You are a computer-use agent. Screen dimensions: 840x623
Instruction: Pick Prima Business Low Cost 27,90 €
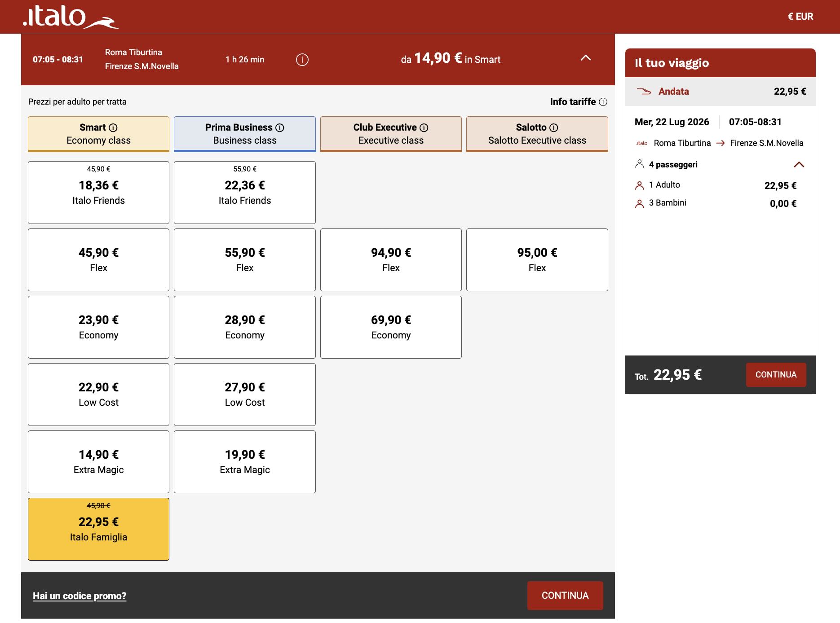click(245, 395)
